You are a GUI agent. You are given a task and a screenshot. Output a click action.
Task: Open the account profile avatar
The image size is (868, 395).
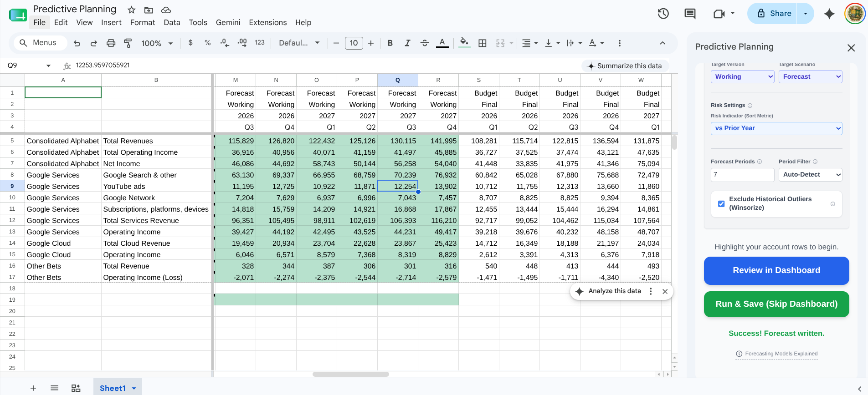click(855, 14)
